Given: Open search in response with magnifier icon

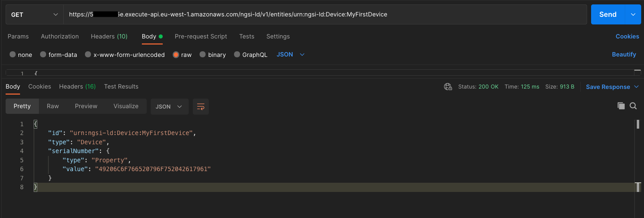Looking at the screenshot, I should (633, 106).
